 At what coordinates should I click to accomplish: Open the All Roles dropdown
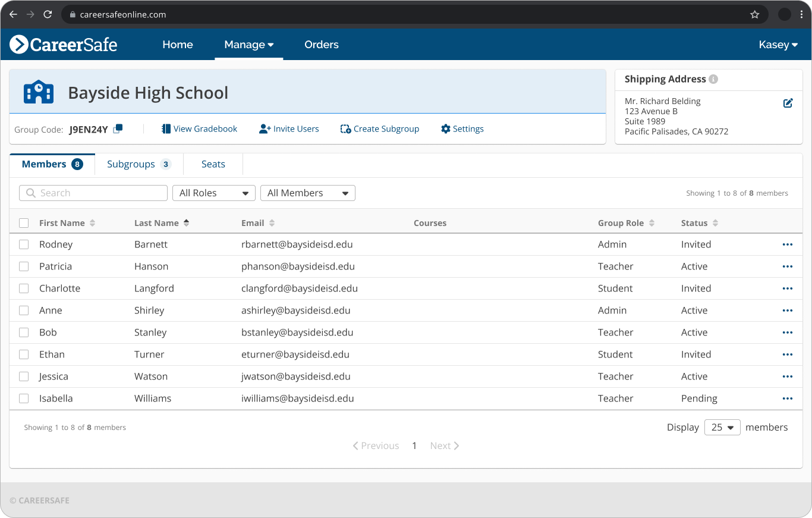[213, 193]
